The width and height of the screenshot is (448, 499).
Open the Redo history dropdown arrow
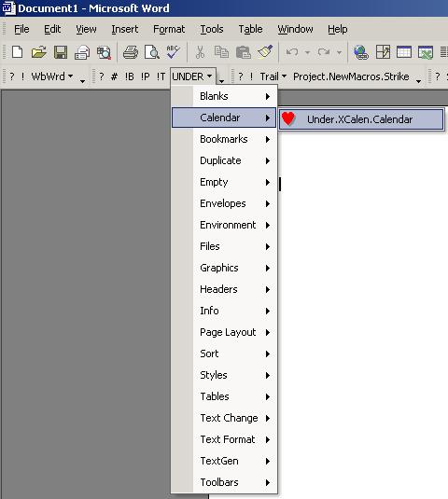(x=339, y=52)
